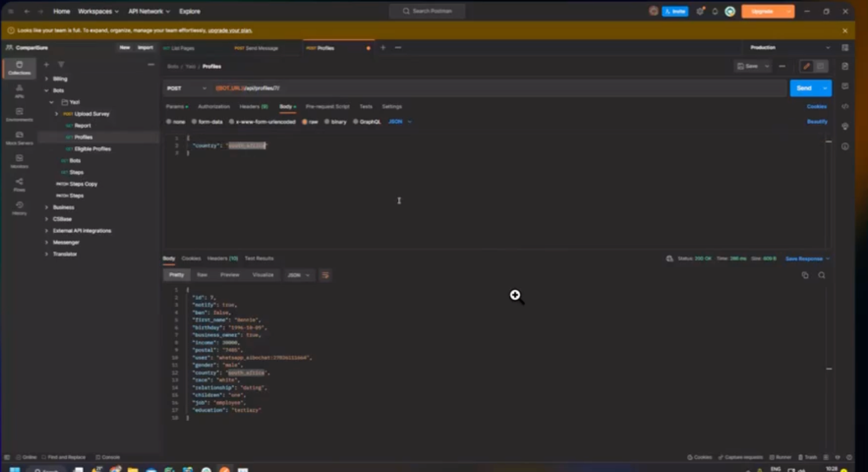Viewport: 868px width, 472px height.
Task: Open the notifications bell
Action: [x=715, y=11]
